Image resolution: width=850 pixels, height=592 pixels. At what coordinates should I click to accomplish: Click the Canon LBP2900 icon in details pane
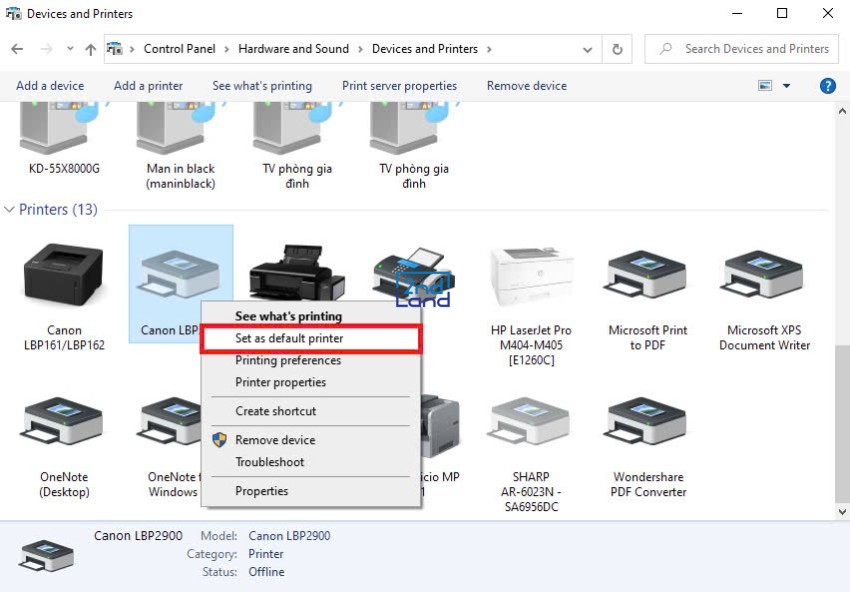click(x=47, y=555)
